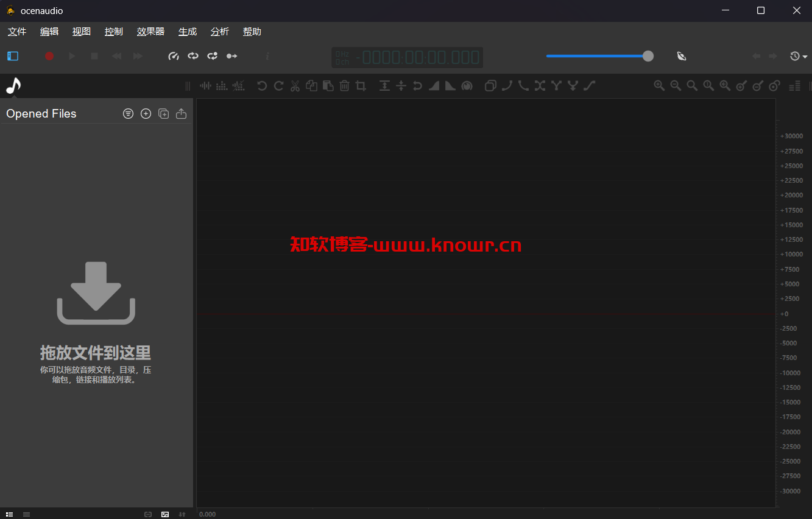
Task: Click the share/export icon in Opened Files
Action: coord(181,113)
